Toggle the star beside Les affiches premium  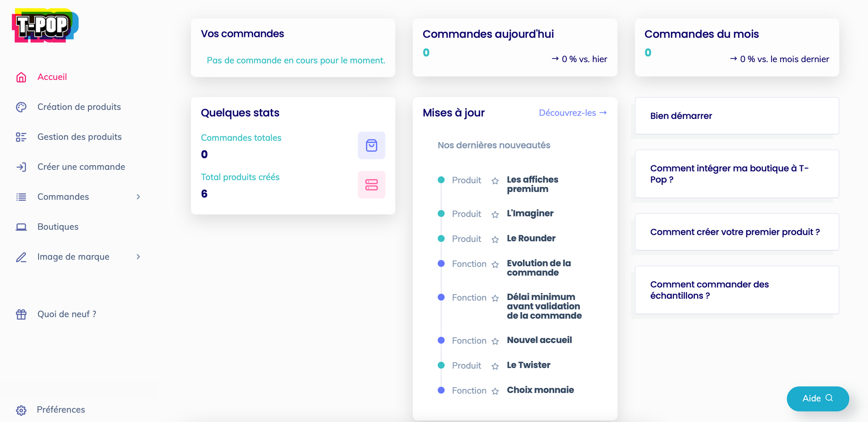(495, 181)
